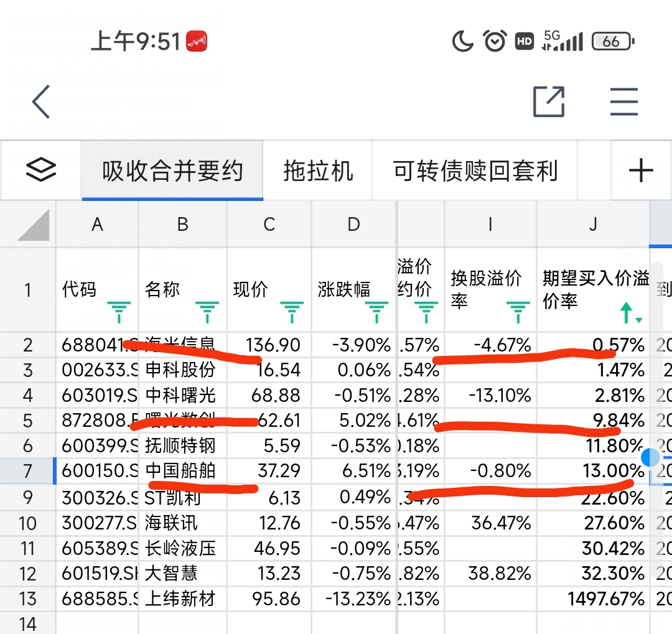Open the hamburger menu icon
The image size is (672, 634).
coord(624,101)
